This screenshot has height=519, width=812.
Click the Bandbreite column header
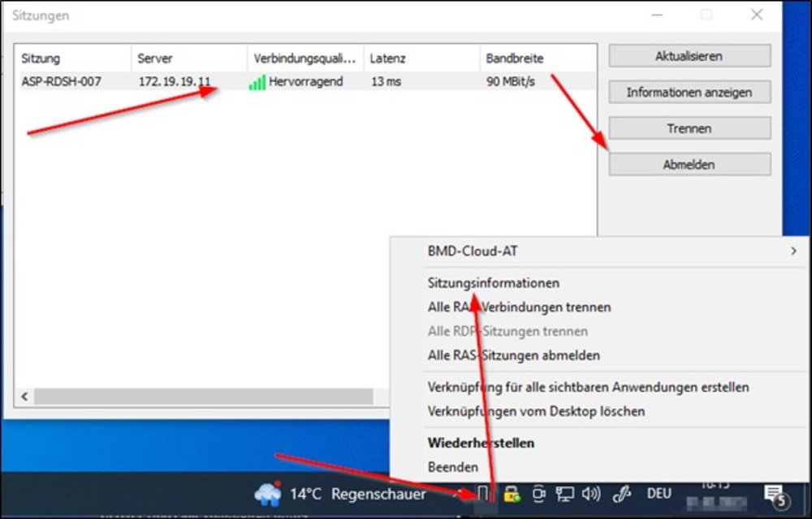pyautogui.click(x=515, y=58)
